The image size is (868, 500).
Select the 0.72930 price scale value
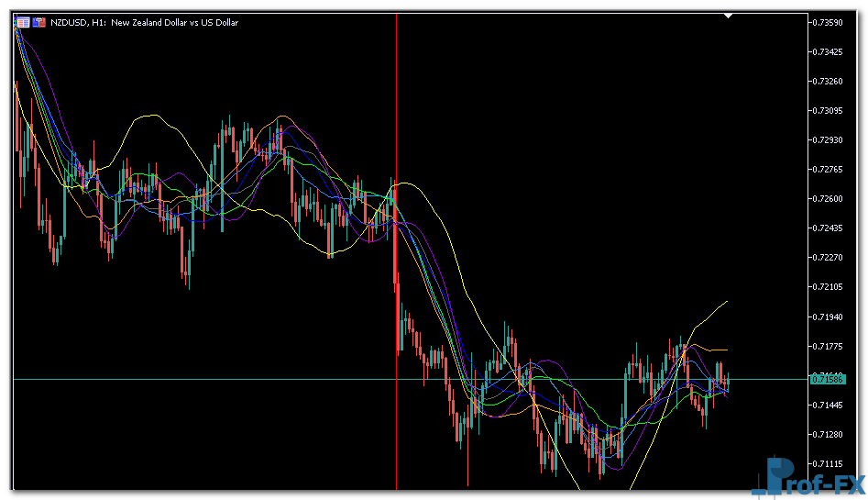pyautogui.click(x=829, y=139)
